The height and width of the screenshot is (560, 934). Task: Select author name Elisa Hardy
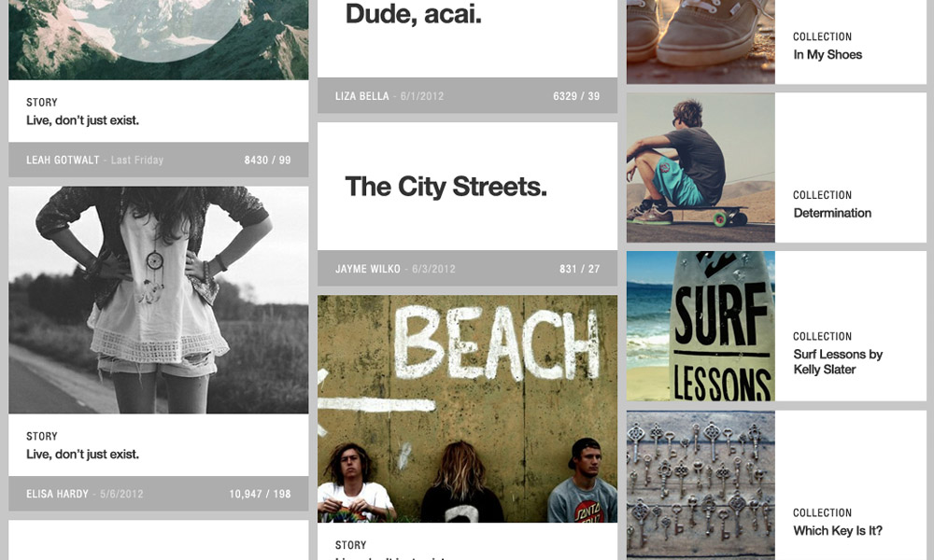coord(57,494)
